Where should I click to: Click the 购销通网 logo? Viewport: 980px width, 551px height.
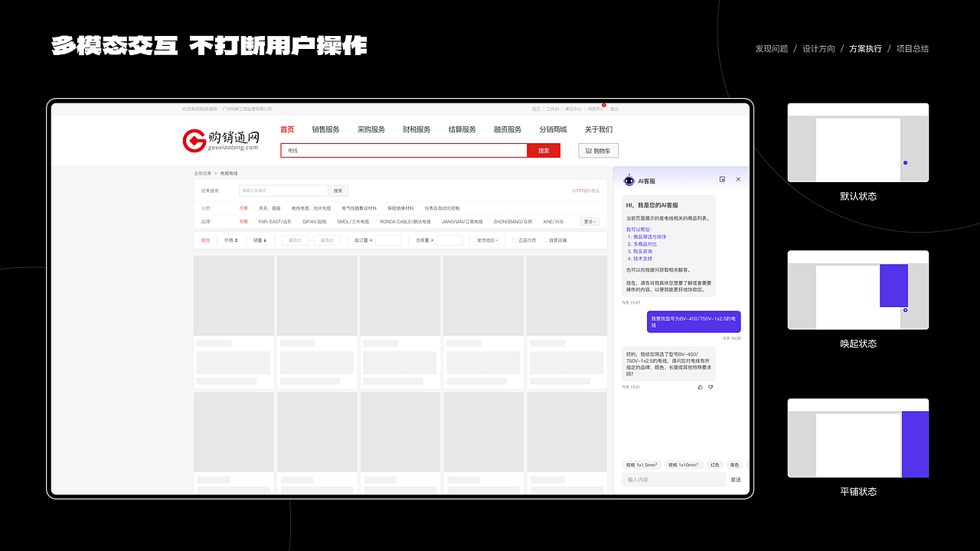pyautogui.click(x=221, y=141)
